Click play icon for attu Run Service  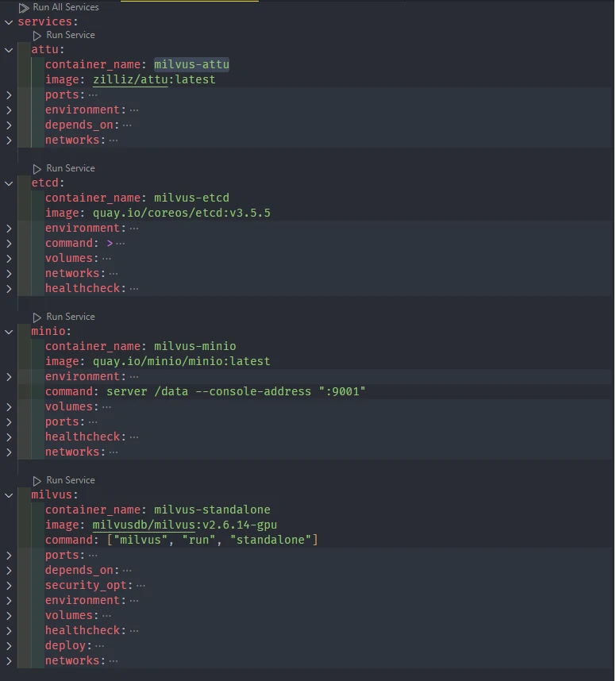37,35
